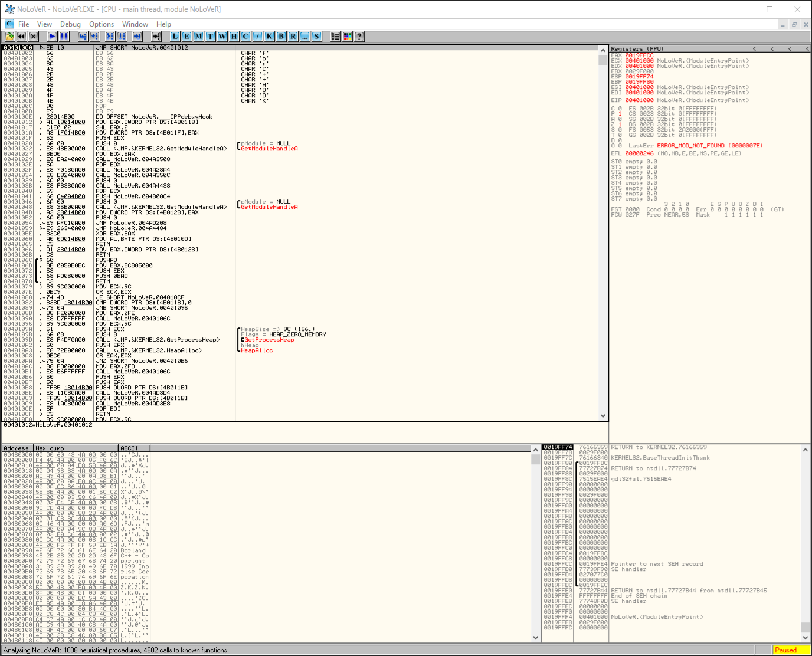The width and height of the screenshot is (812, 656).
Task: Open Executable modules via E icon
Action: pyautogui.click(x=187, y=36)
